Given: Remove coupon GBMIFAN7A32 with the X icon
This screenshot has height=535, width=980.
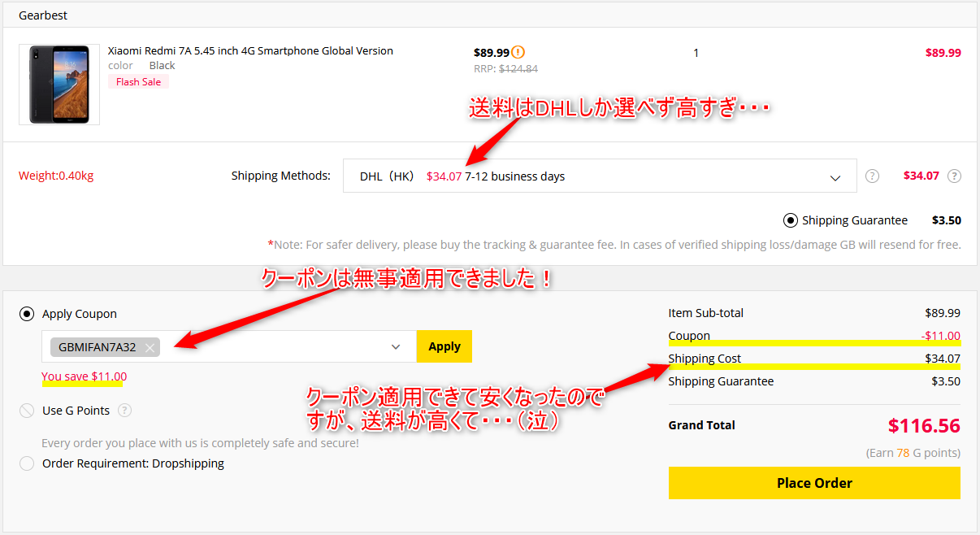Looking at the screenshot, I should [150, 347].
